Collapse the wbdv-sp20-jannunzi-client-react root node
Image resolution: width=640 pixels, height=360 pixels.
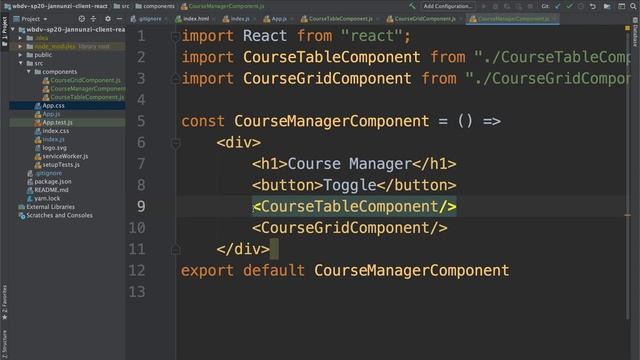[13, 29]
